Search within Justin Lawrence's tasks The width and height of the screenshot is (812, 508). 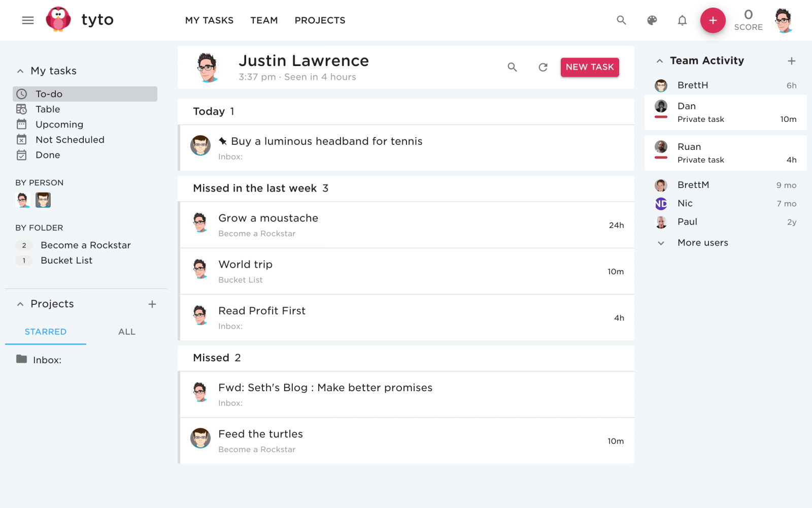[x=513, y=67]
